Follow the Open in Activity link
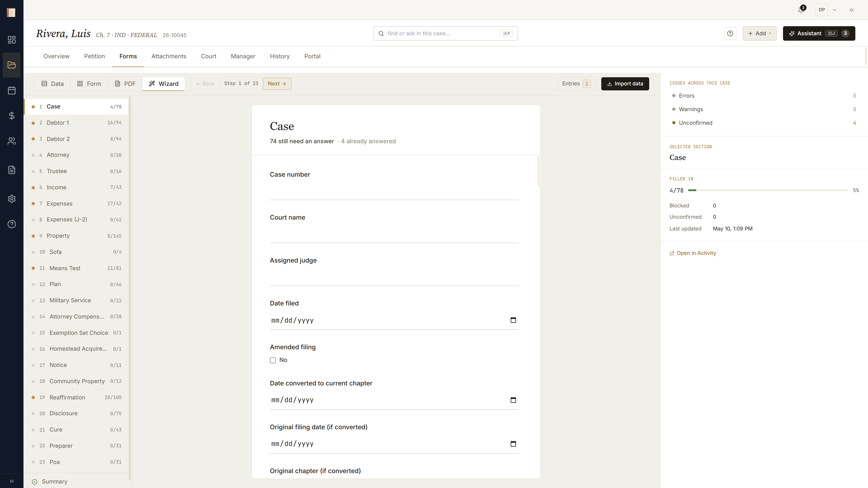This screenshot has height=488, width=868. pyautogui.click(x=693, y=253)
